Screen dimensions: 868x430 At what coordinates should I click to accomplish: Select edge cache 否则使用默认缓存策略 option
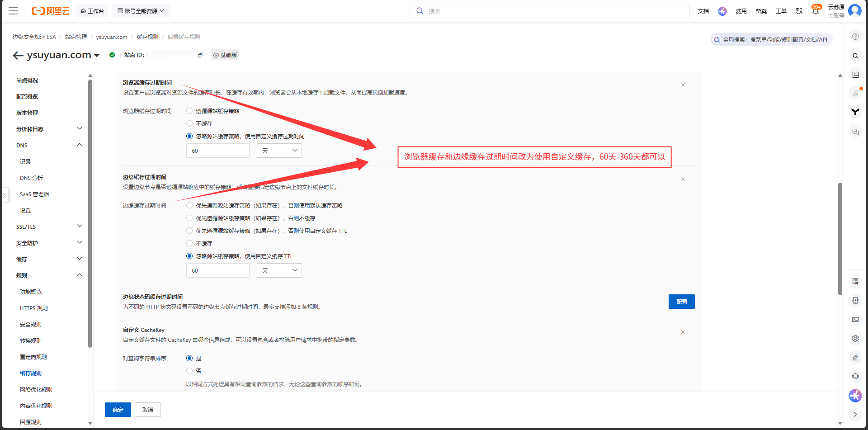[189, 205]
